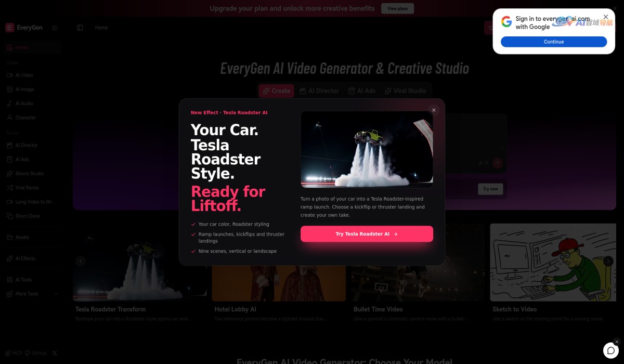Switch to the Viral Studio tab

pyautogui.click(x=405, y=91)
